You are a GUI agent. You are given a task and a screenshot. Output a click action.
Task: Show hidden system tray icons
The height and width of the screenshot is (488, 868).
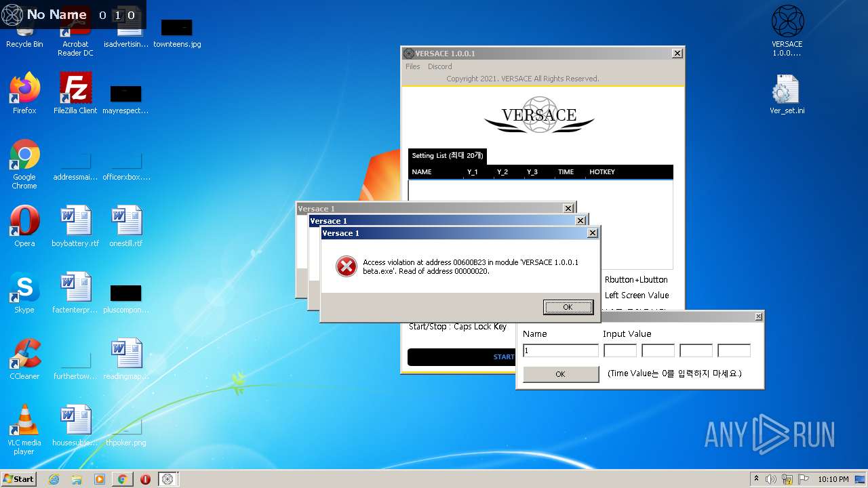(756, 479)
